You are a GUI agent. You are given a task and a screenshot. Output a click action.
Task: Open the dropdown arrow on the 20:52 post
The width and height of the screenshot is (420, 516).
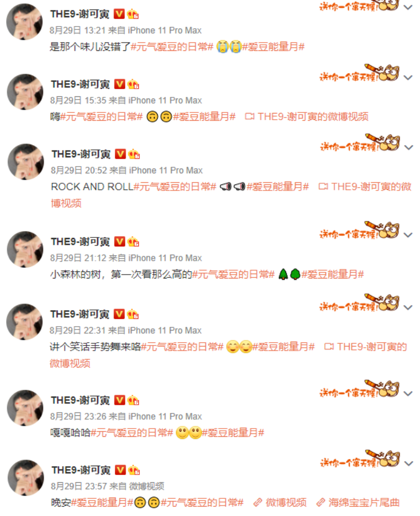(408, 147)
